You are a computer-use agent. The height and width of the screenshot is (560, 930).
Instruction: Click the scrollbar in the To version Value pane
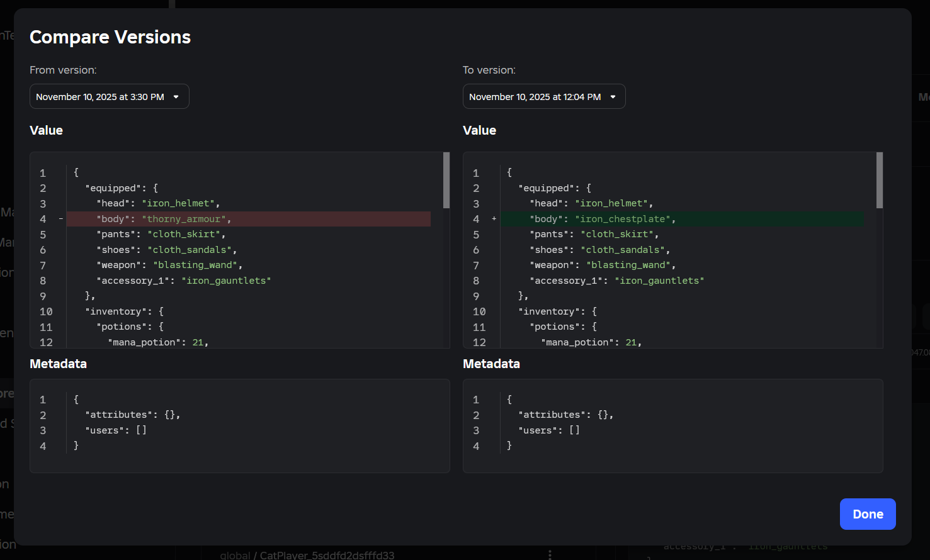click(x=880, y=180)
